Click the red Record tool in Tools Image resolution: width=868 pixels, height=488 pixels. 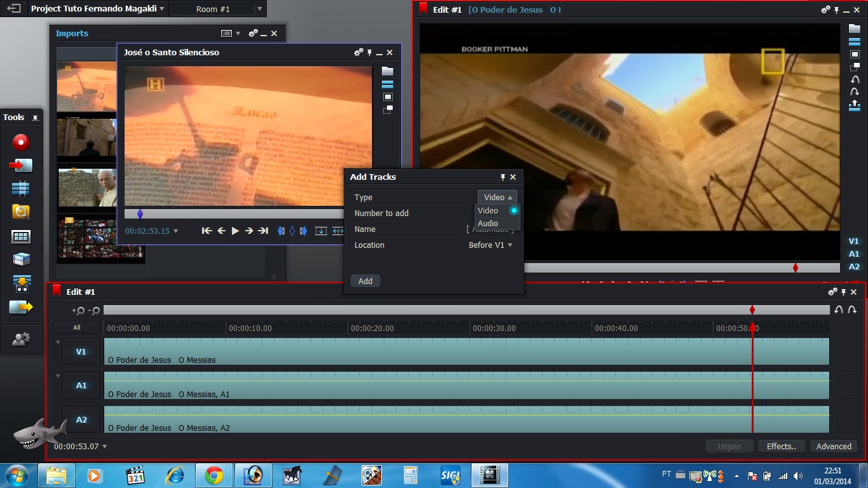[21, 142]
